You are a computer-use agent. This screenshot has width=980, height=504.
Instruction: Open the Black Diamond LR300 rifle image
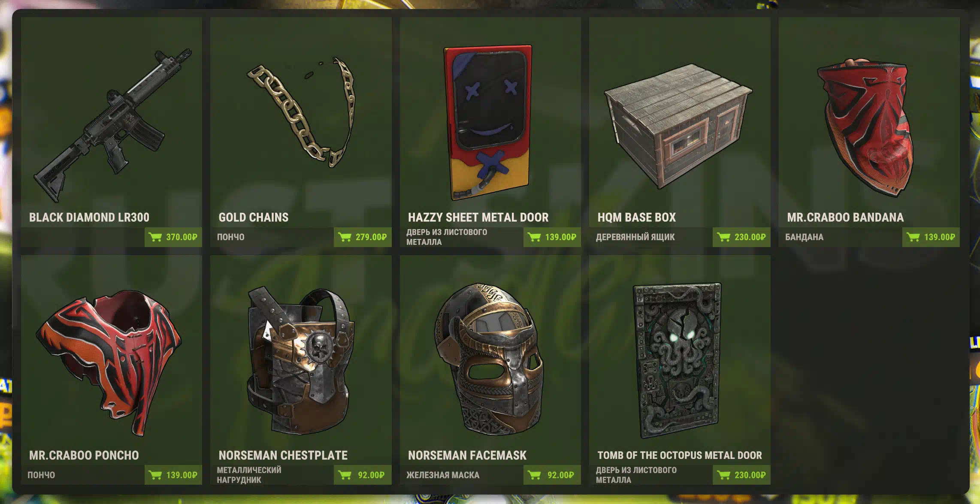113,125
